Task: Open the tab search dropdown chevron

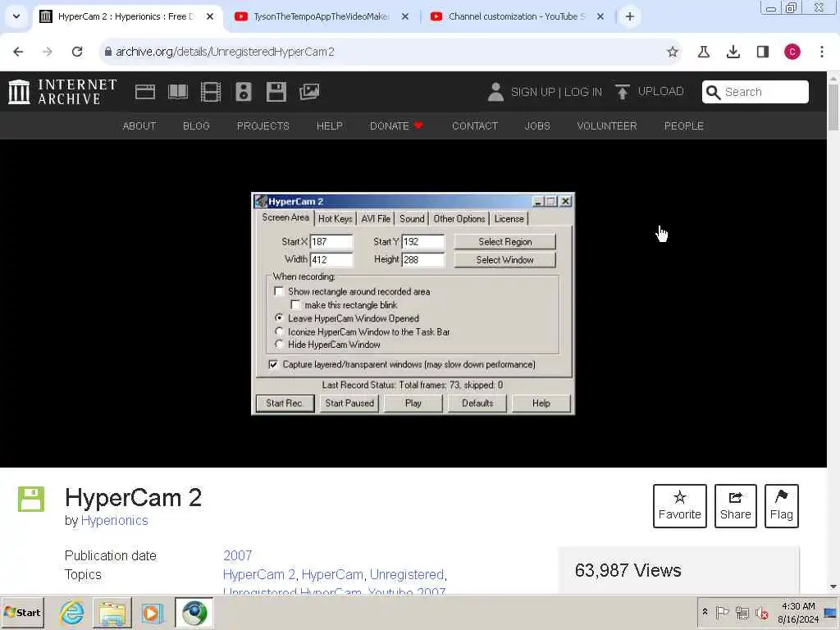Action: pos(16,16)
